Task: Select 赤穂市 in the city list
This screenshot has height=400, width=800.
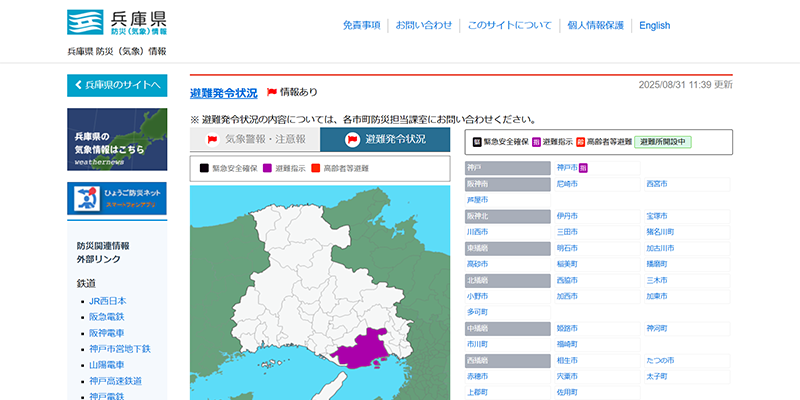Action: [x=477, y=377]
